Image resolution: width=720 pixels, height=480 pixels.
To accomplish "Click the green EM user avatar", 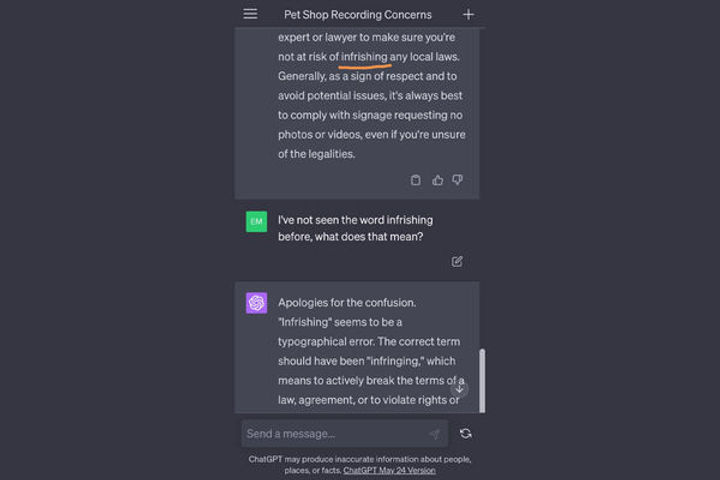I will (256, 221).
